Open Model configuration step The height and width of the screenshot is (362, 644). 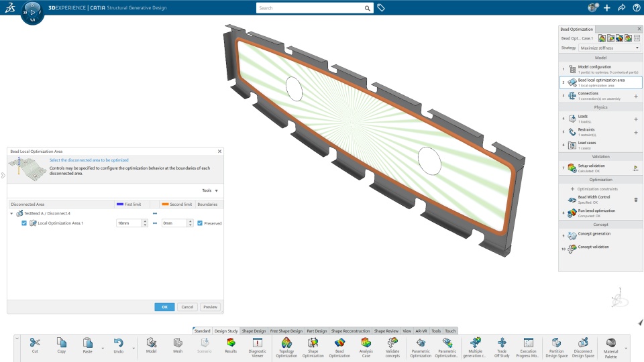pyautogui.click(x=601, y=69)
